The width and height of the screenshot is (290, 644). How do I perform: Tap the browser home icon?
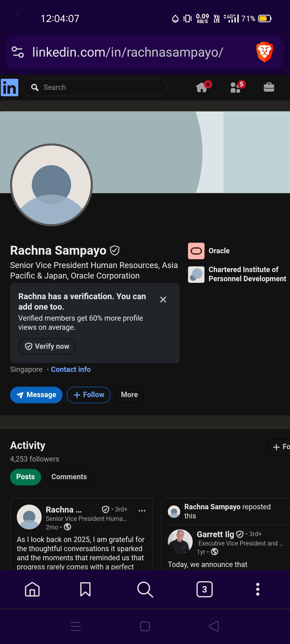pos(32,589)
